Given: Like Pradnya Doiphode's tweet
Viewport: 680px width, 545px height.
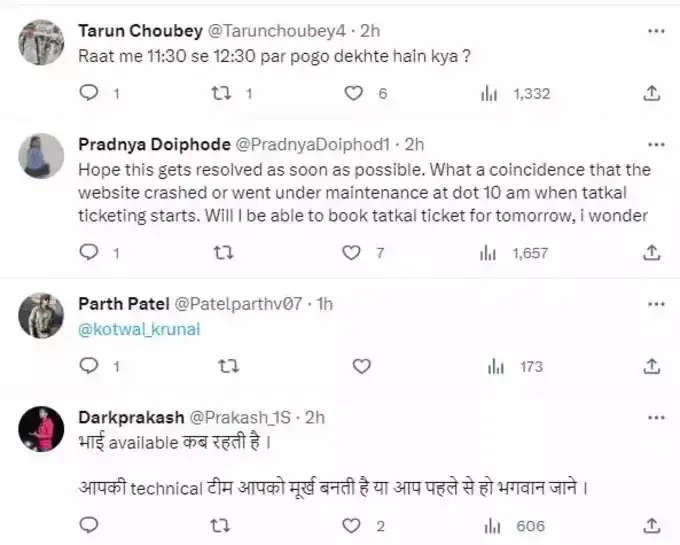Looking at the screenshot, I should pos(353,253).
